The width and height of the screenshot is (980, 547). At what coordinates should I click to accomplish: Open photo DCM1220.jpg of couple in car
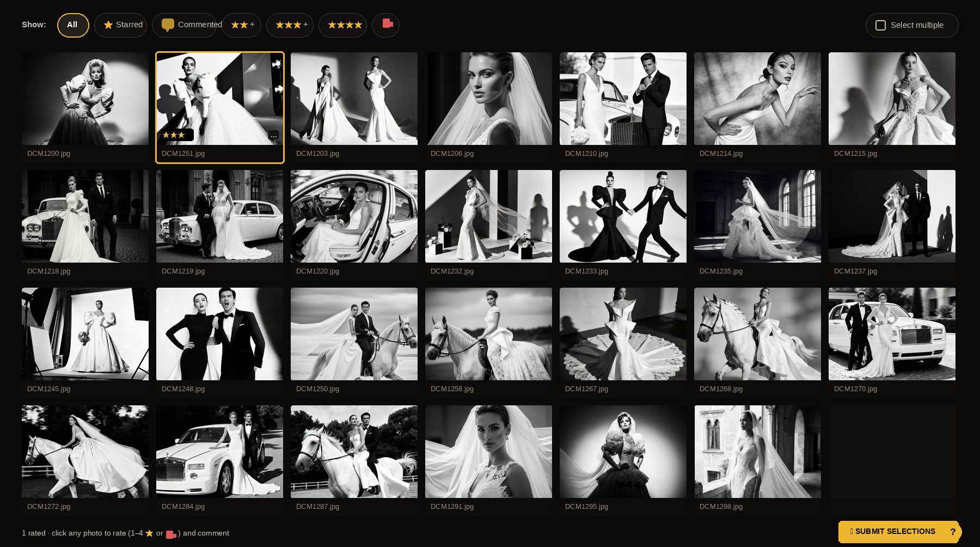pyautogui.click(x=354, y=216)
